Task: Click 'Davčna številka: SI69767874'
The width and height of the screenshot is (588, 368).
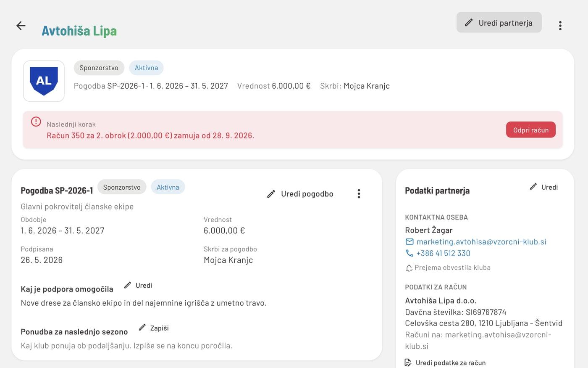Action: [x=456, y=312]
